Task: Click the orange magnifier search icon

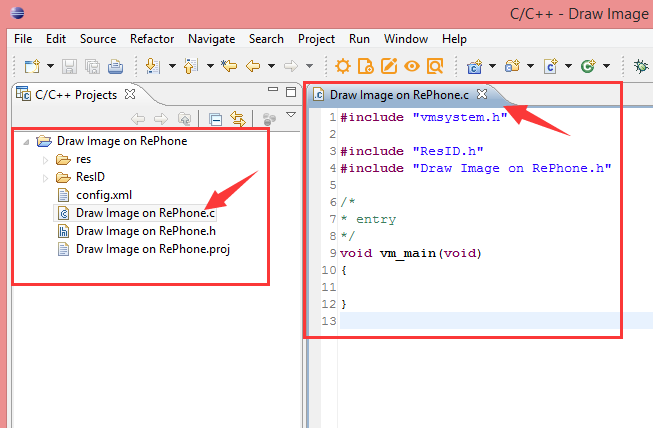Action: pyautogui.click(x=435, y=66)
